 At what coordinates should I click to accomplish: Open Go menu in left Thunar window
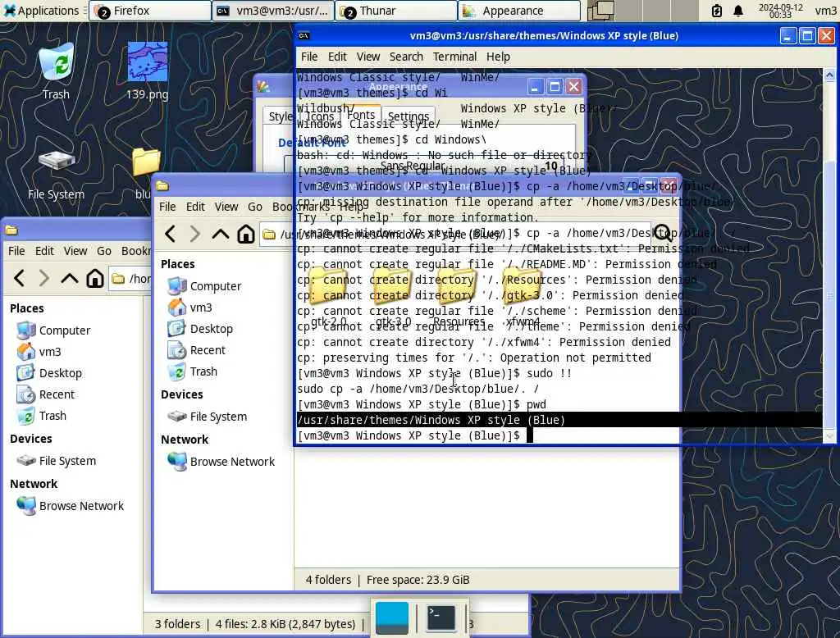pyautogui.click(x=104, y=251)
